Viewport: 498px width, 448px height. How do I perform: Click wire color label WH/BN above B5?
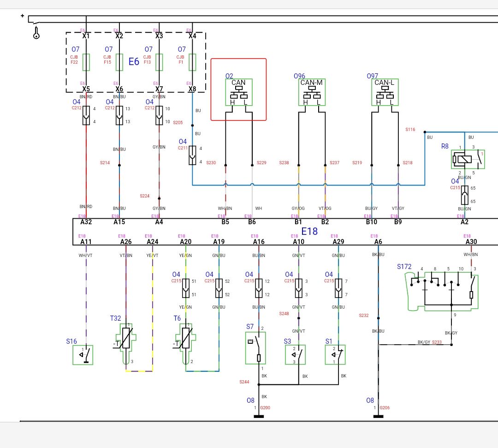tap(225, 209)
